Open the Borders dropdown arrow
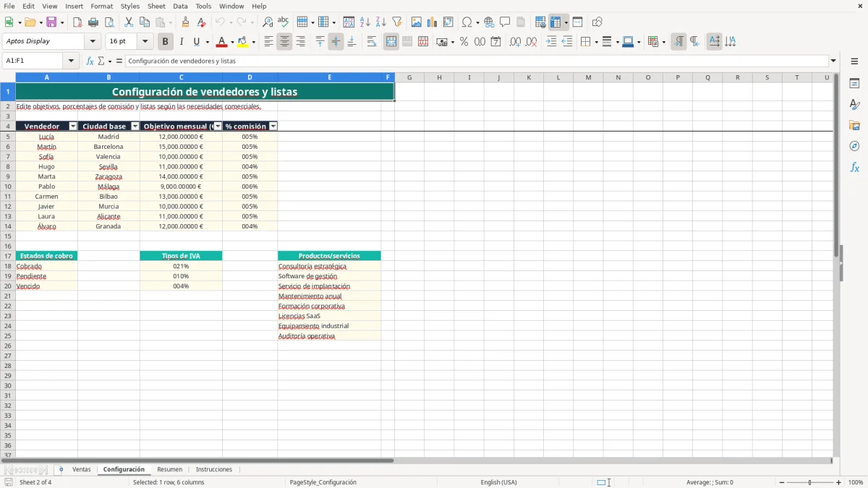This screenshot has width=868, height=488. 595,42
